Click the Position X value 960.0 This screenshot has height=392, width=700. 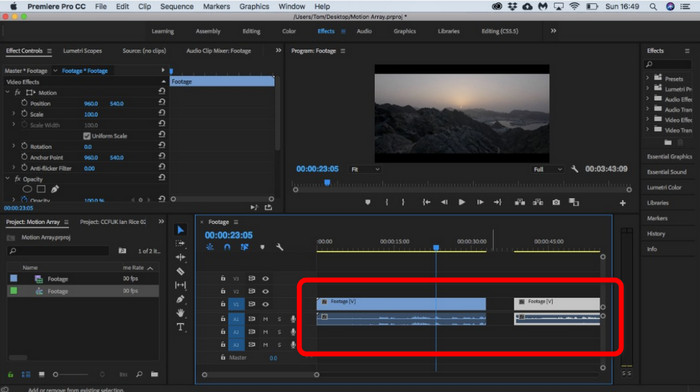click(x=91, y=104)
